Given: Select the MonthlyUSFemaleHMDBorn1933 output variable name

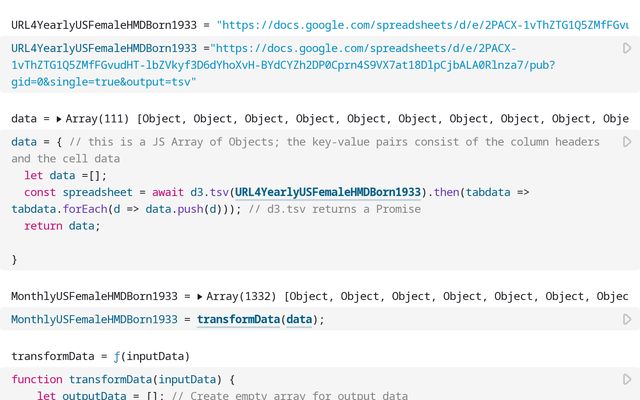Looking at the screenshot, I should [94, 296].
